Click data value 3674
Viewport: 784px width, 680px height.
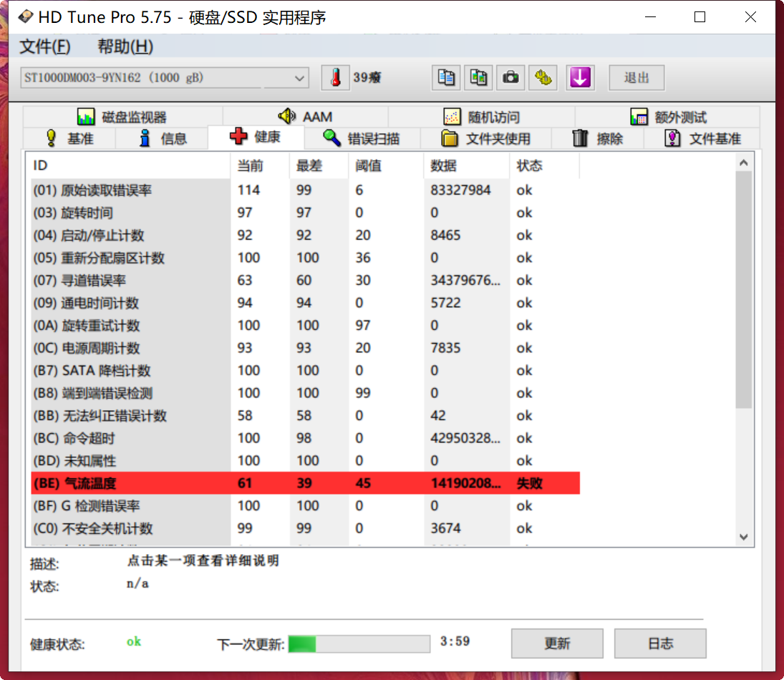click(445, 528)
